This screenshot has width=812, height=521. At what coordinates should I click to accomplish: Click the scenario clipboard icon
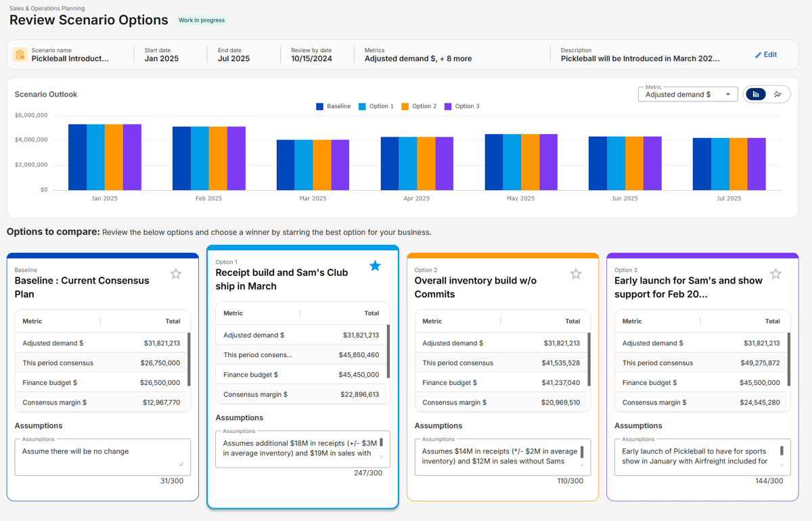(x=20, y=55)
